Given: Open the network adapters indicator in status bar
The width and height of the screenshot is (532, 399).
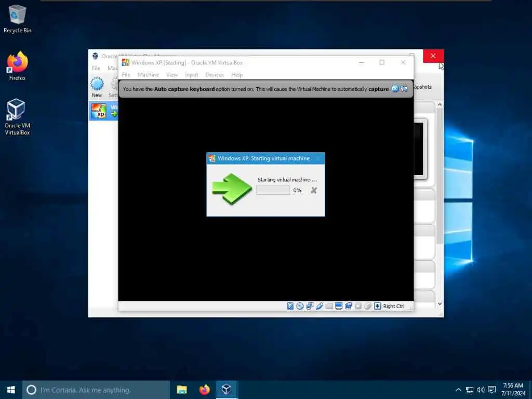Looking at the screenshot, I should (x=310, y=306).
